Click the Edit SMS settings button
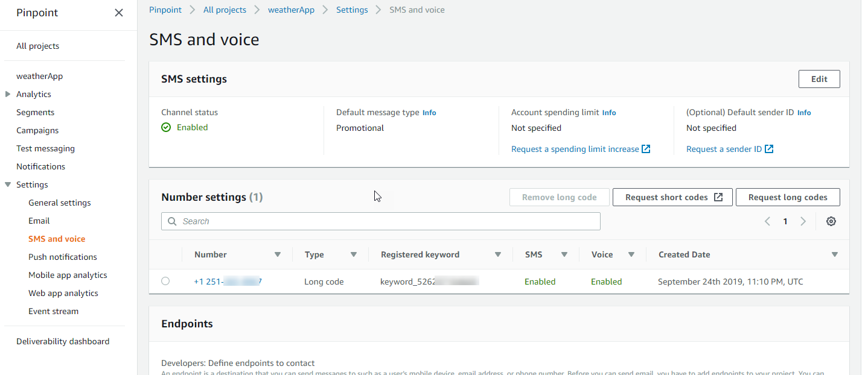The height and width of the screenshot is (375, 868). [x=819, y=79]
